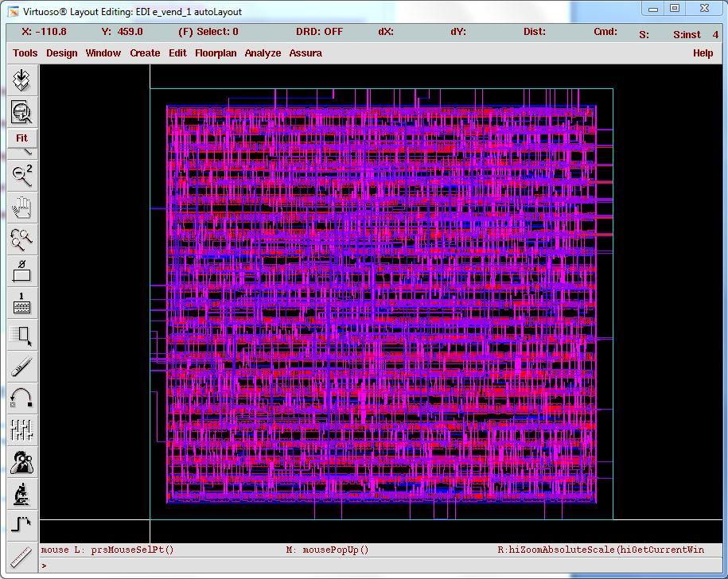Open the Assura menu
Screen dimensions: 728x579
(x=306, y=53)
